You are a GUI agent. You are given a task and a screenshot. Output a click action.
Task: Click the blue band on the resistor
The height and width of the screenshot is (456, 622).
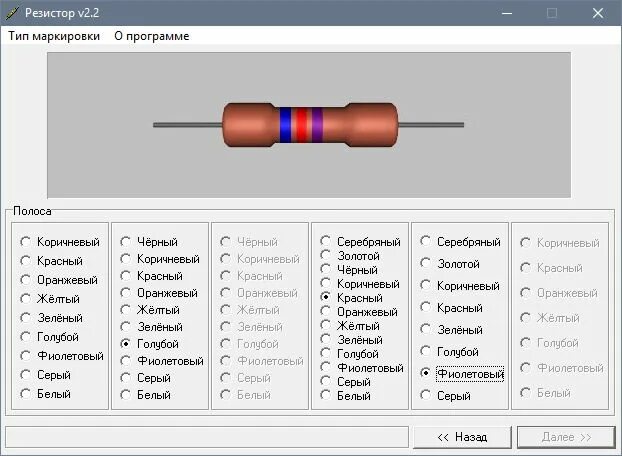286,125
